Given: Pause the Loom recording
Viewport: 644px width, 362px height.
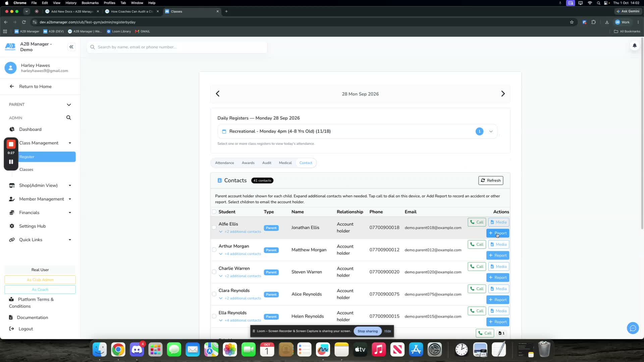Looking at the screenshot, I should click(x=11, y=162).
